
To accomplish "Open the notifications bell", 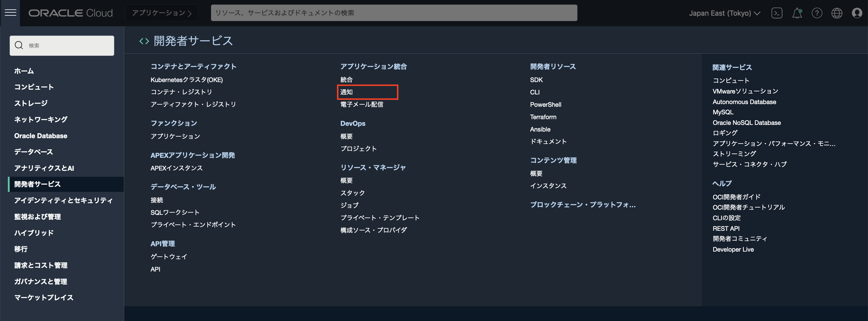I will (797, 13).
